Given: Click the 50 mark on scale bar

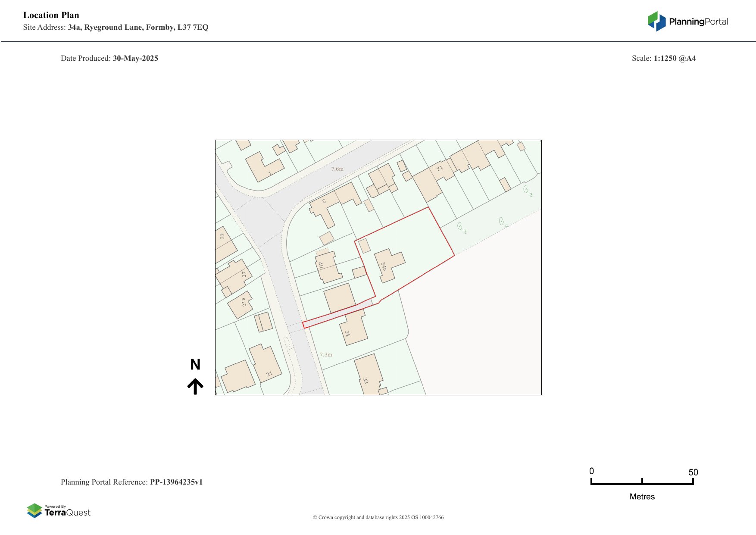Looking at the screenshot, I should click(x=693, y=472).
